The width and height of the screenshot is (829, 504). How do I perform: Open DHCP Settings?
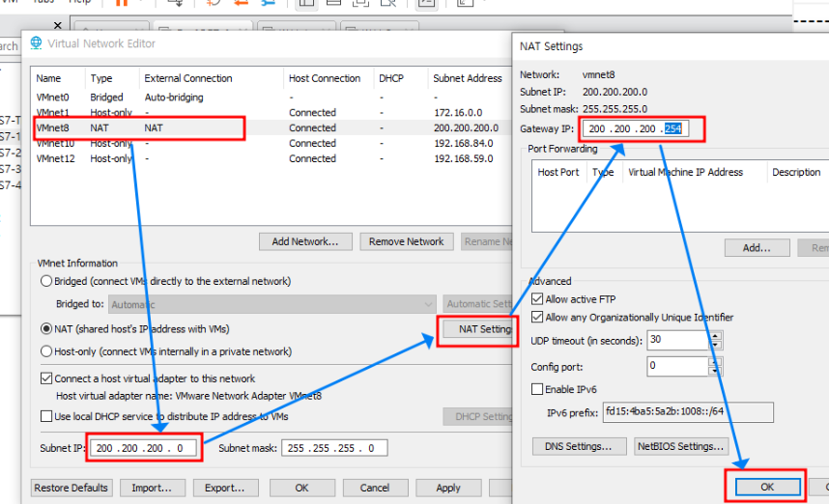477,416
